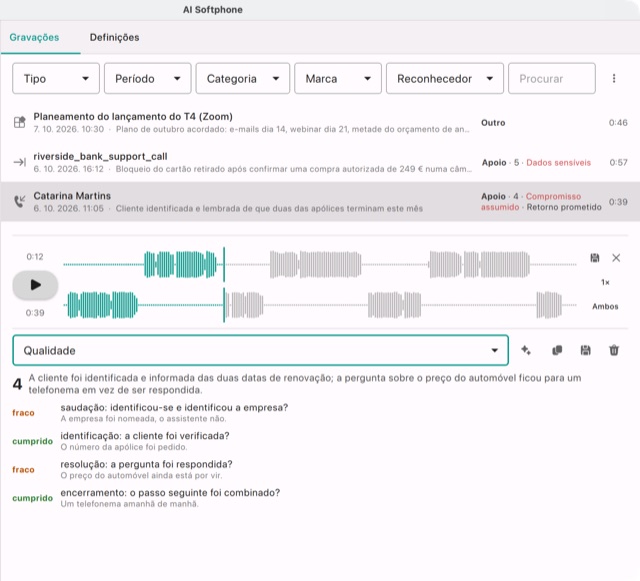Image resolution: width=640 pixels, height=581 pixels.
Task: Close the audio player panel
Action: [616, 258]
